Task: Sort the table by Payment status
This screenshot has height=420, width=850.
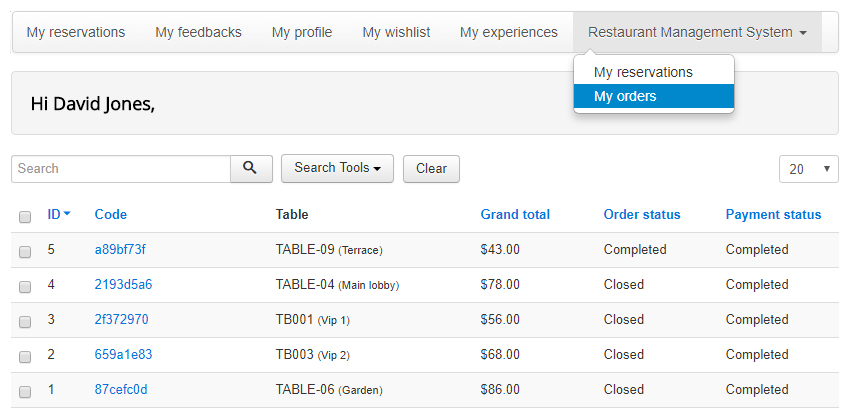Action: (773, 214)
